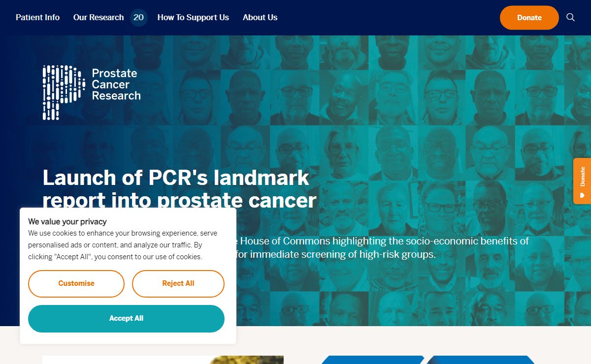
Task: Open the How To Support Us menu
Action: [193, 17]
